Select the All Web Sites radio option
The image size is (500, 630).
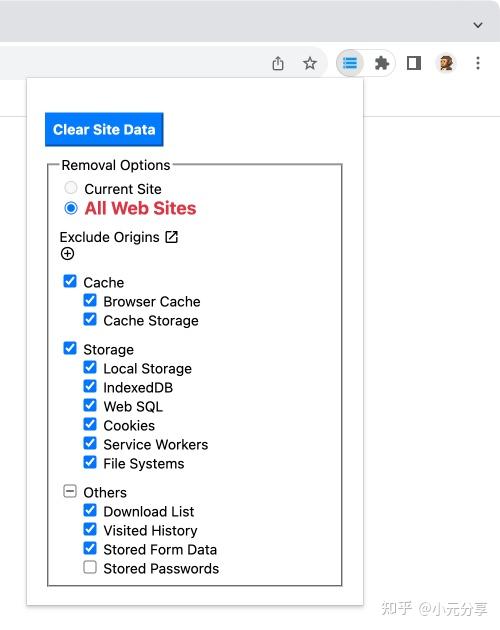(71, 208)
